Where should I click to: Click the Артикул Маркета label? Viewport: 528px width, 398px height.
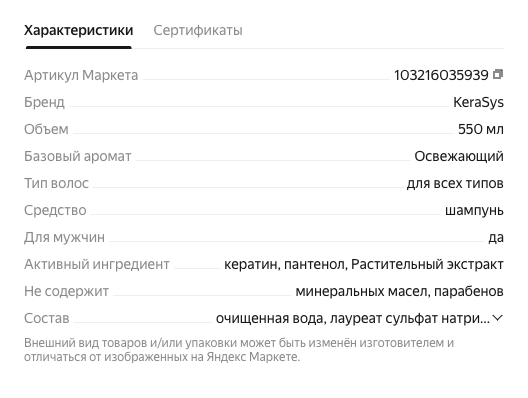(x=81, y=75)
